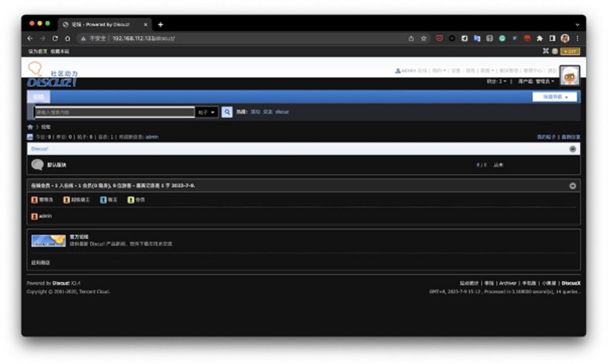Open the browser tab list chevron
This screenshot has height=364, width=608.
577,24
